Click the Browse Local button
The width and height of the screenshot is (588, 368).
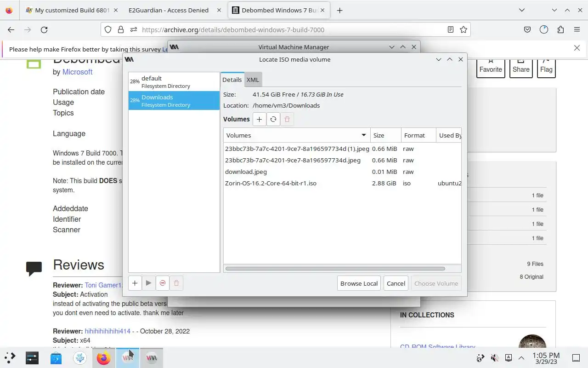(x=359, y=283)
